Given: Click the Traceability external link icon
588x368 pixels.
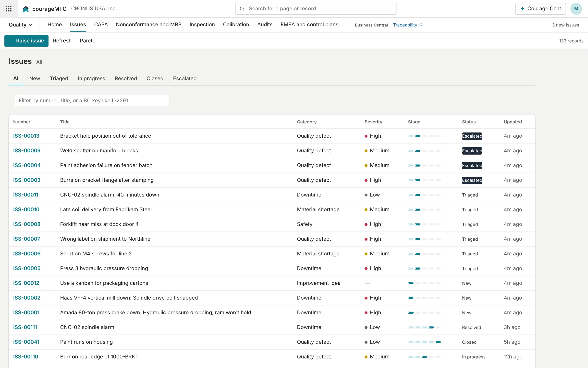Looking at the screenshot, I should (421, 25).
